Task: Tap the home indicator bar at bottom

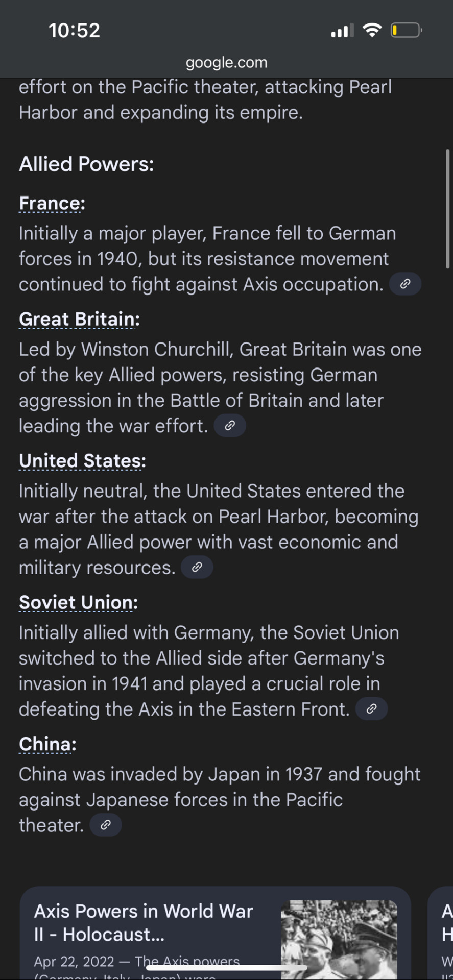Action: (226, 967)
